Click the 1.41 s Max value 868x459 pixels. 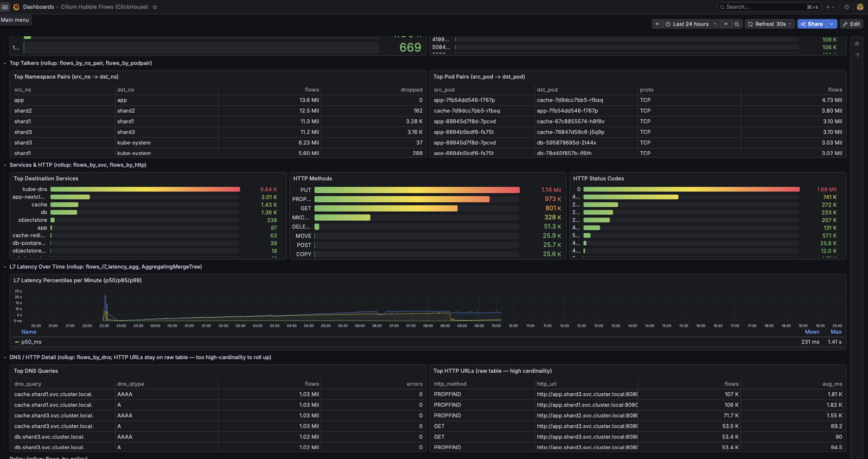tap(834, 342)
